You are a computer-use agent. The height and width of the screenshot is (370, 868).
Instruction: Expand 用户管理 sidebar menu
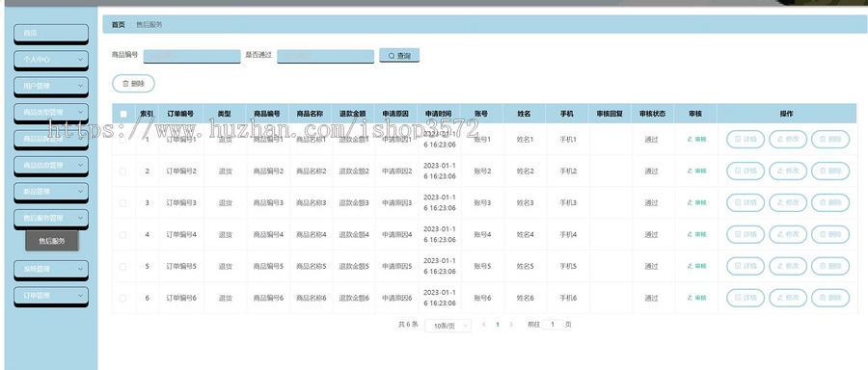tap(51, 86)
